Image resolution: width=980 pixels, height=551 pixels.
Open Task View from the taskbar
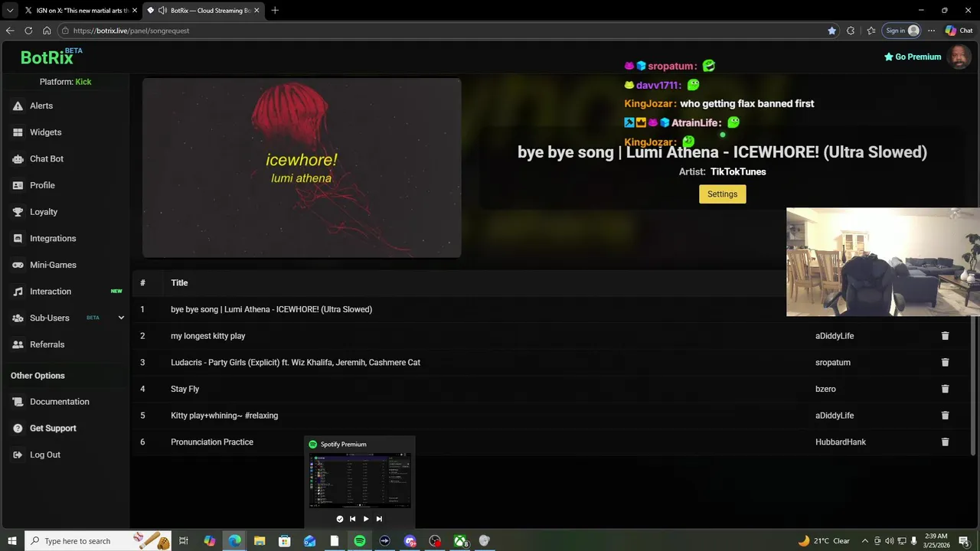point(184,541)
